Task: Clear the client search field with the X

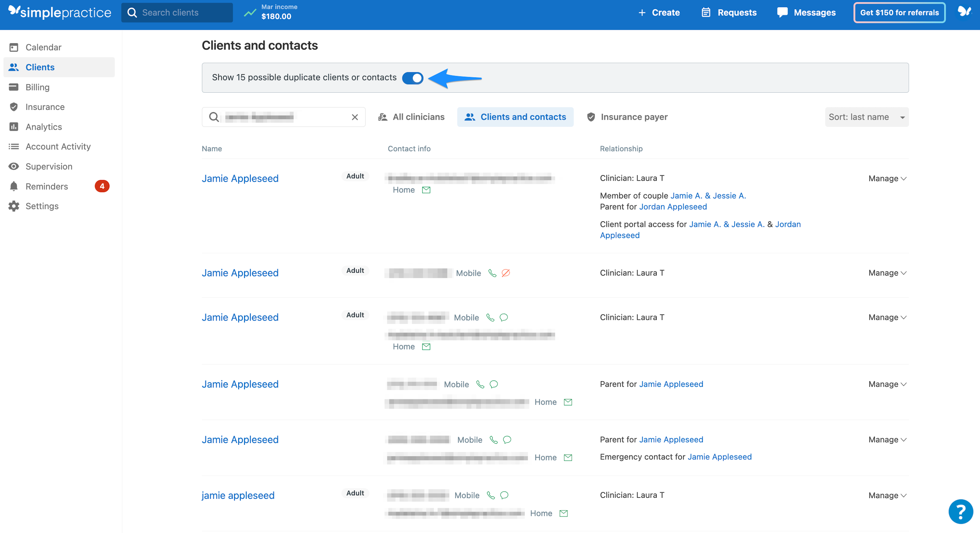Action: tap(354, 117)
